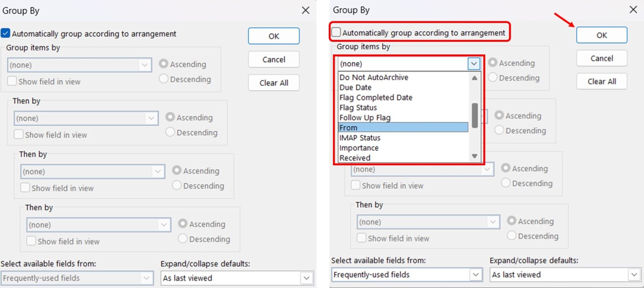
Task: Click the field list scrollbar thumb
Action: 475,115
